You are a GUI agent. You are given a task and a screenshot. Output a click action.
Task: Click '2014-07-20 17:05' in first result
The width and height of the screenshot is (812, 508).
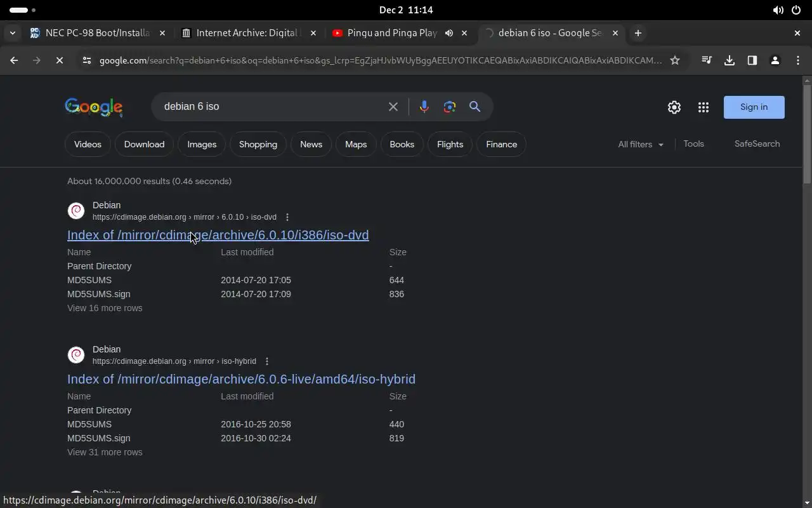pyautogui.click(x=256, y=280)
